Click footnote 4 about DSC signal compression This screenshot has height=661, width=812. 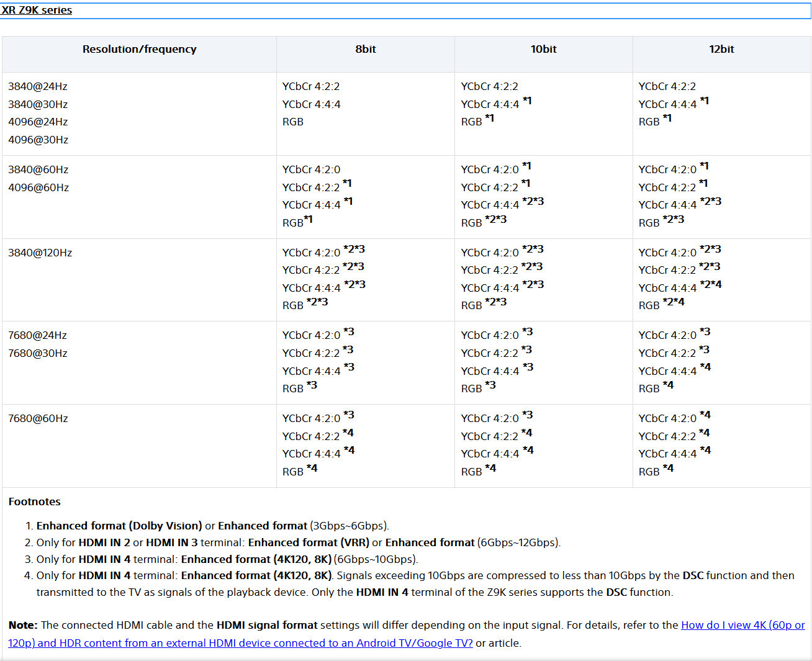tap(415, 576)
